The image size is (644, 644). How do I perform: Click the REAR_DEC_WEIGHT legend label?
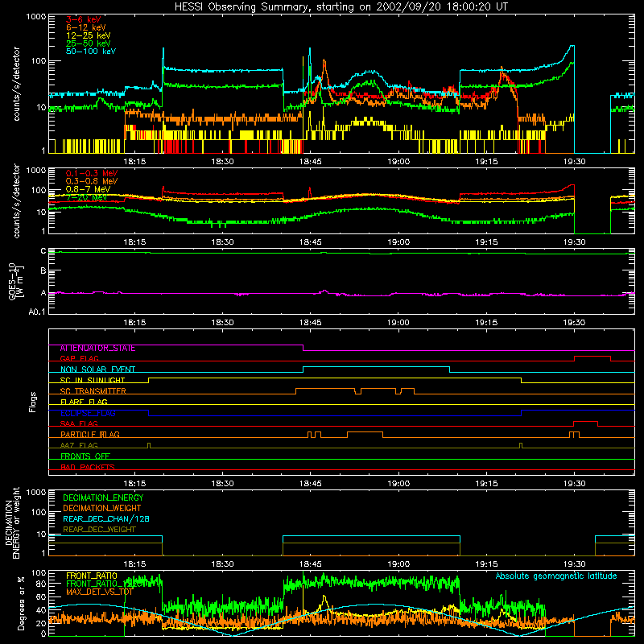tap(99, 530)
